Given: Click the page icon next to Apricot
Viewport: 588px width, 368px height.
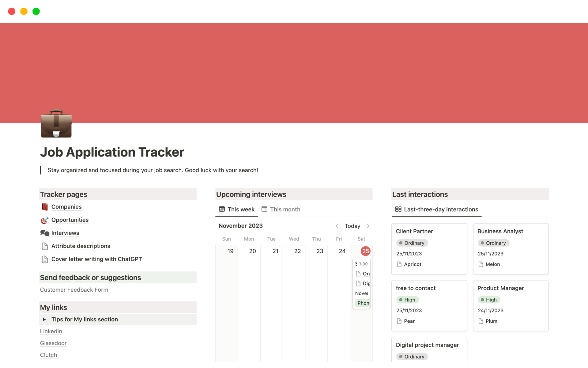Looking at the screenshot, I should [399, 264].
